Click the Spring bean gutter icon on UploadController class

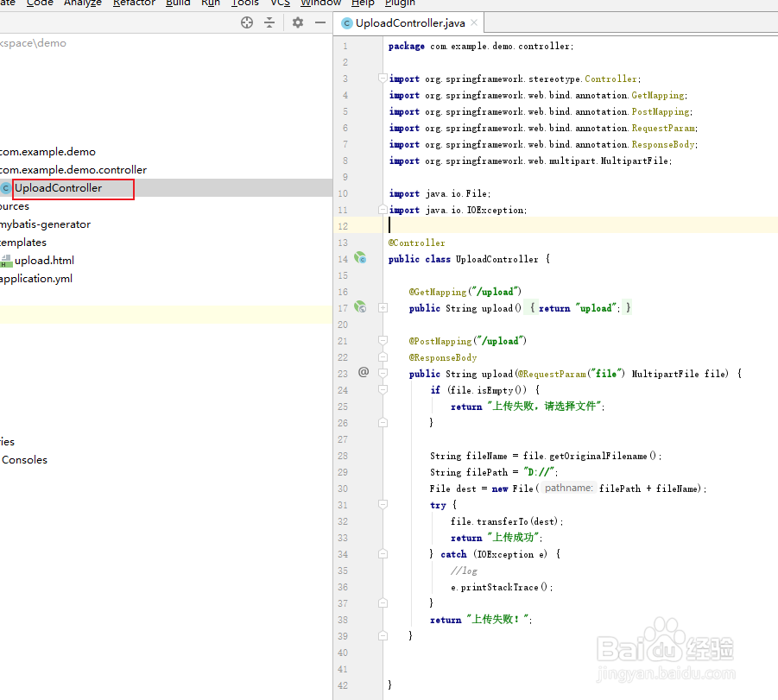tap(361, 258)
